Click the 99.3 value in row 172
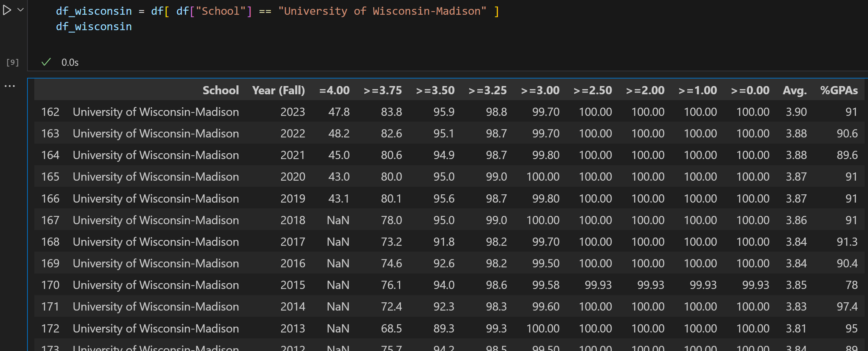The width and height of the screenshot is (868, 351). (x=496, y=328)
